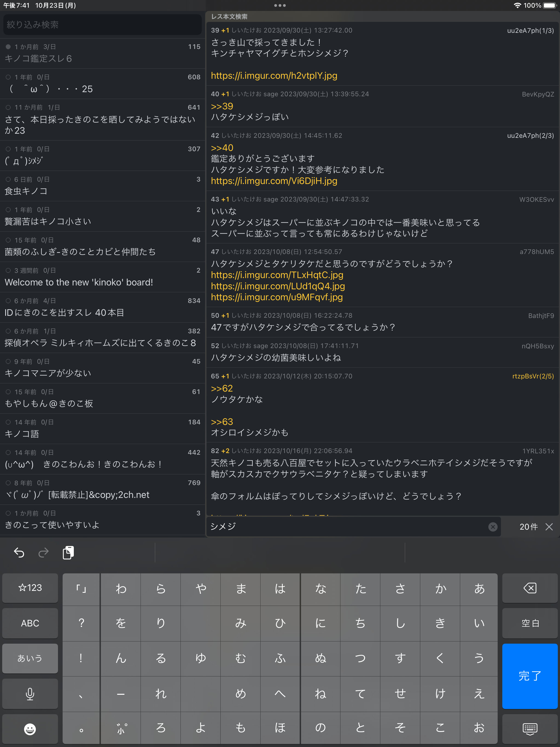Image resolution: width=560 pixels, height=747 pixels.
Task: Open the emoji keyboard
Action: tap(30, 729)
